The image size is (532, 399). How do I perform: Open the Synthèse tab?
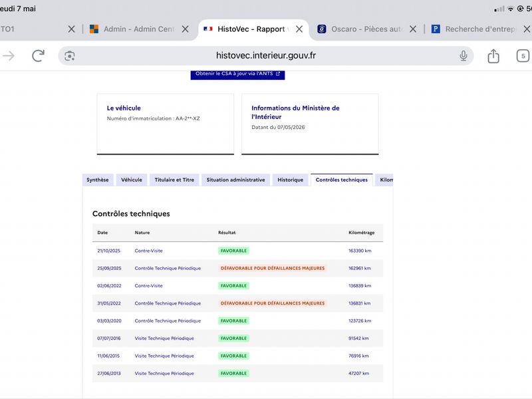(97, 180)
